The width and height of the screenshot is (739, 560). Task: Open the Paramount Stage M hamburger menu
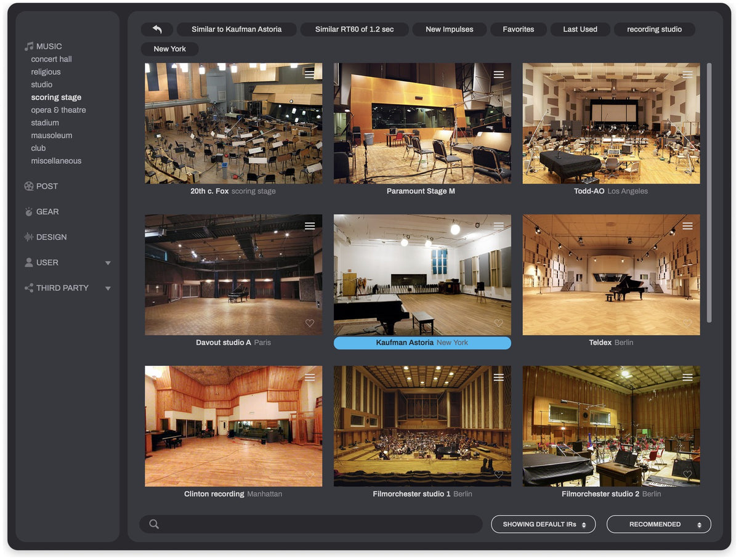(x=499, y=75)
